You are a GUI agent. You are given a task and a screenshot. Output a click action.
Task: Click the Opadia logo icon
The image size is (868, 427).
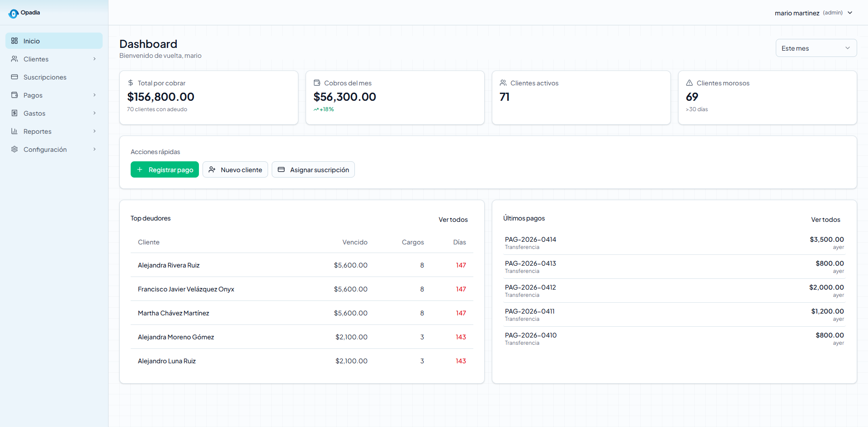click(x=14, y=14)
